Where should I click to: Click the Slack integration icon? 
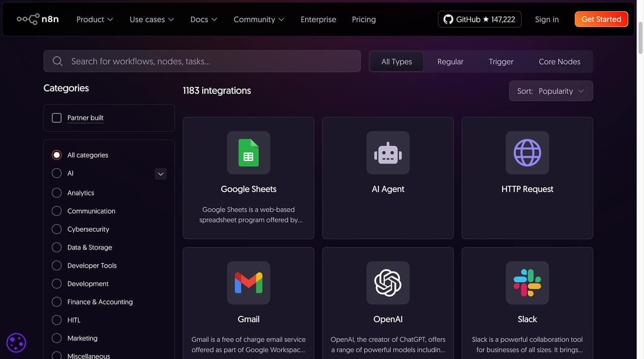[527, 283]
